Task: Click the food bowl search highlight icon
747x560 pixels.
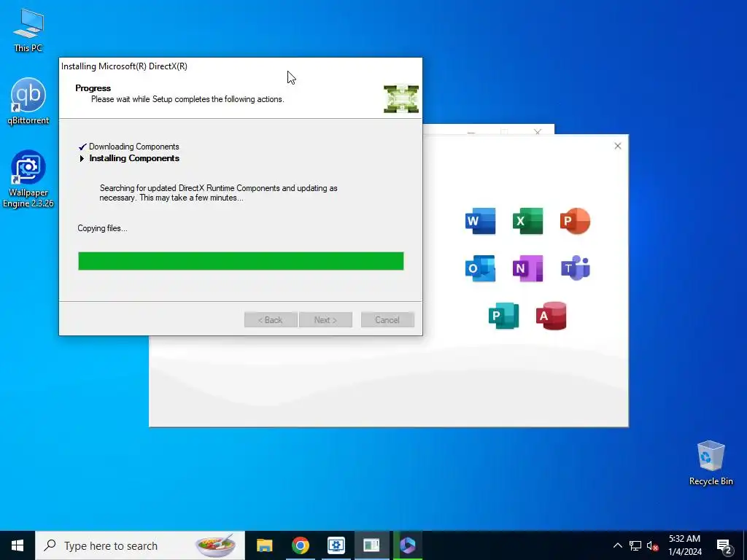Action: point(215,545)
